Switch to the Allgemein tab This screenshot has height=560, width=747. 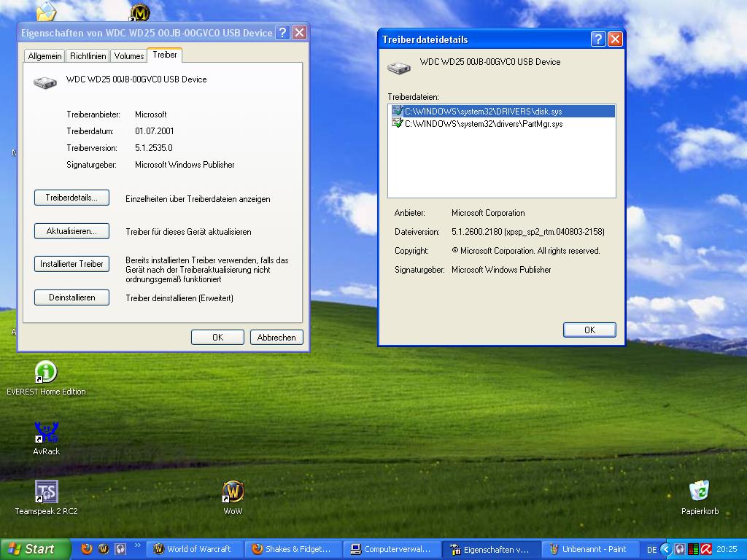[44, 55]
